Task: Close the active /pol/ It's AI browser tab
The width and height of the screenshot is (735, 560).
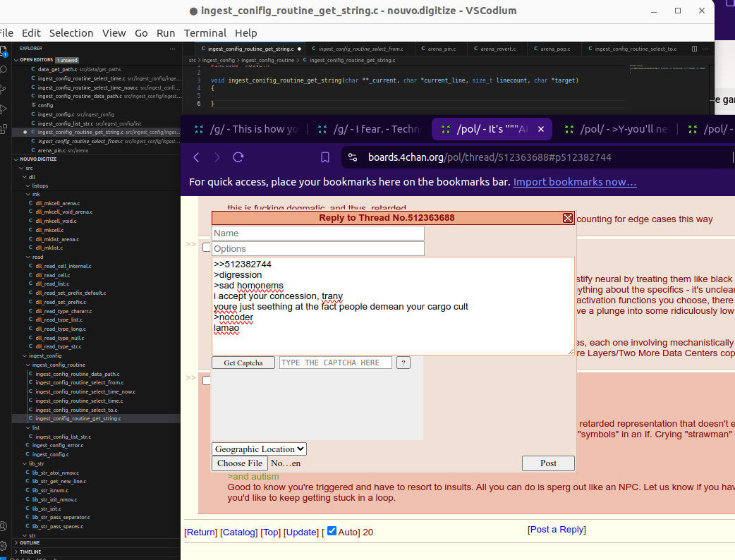Action: tap(541, 129)
